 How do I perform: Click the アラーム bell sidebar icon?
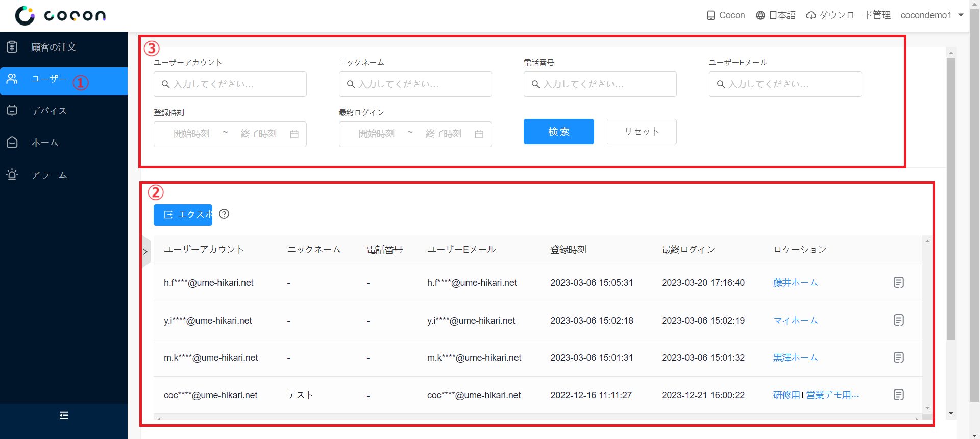pos(12,175)
